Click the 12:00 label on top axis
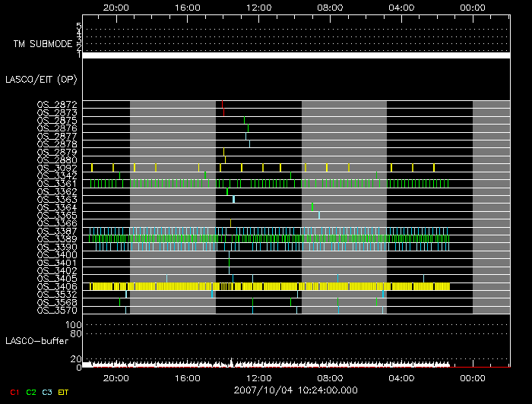Viewport: 532px width, 404px height. [258, 7]
